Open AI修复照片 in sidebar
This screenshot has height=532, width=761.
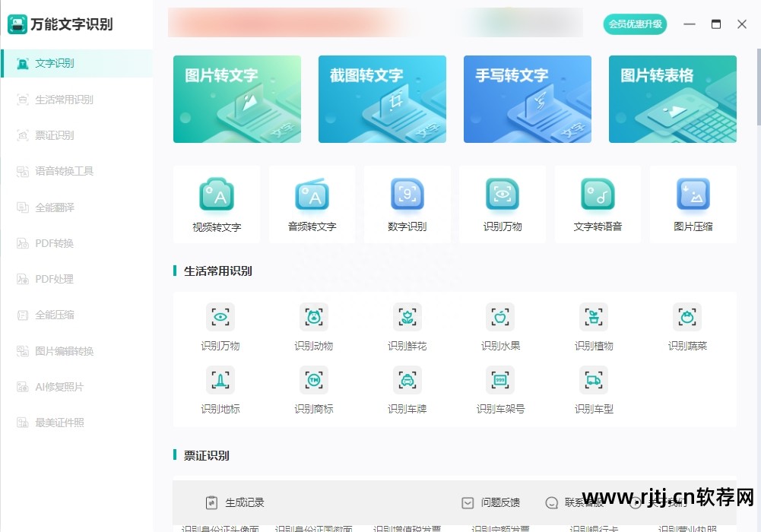(x=77, y=387)
